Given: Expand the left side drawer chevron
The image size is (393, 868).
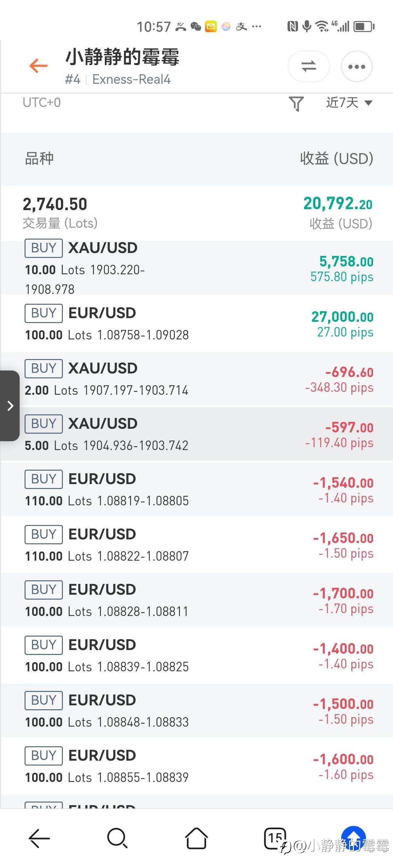Looking at the screenshot, I should pos(10,406).
